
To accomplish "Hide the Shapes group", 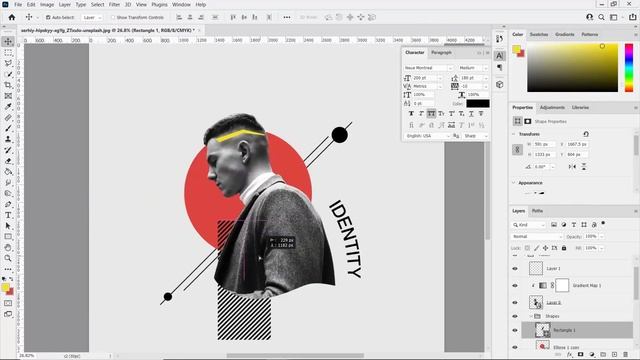I will [x=515, y=316].
